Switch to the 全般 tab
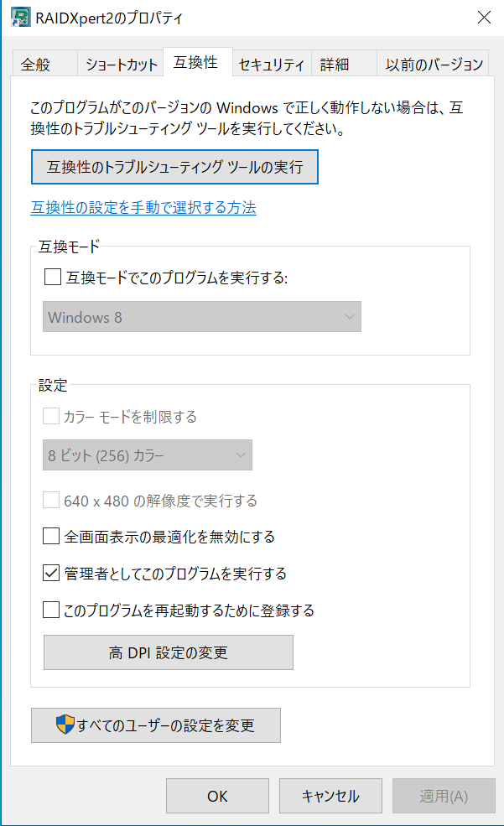Image resolution: width=504 pixels, height=826 pixels. (36, 65)
